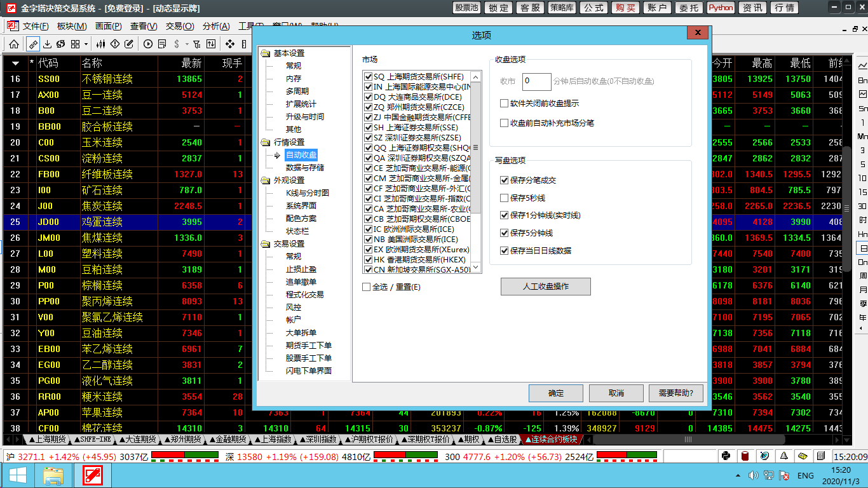Select the candlestick chart toolbar icon

[x=101, y=44]
